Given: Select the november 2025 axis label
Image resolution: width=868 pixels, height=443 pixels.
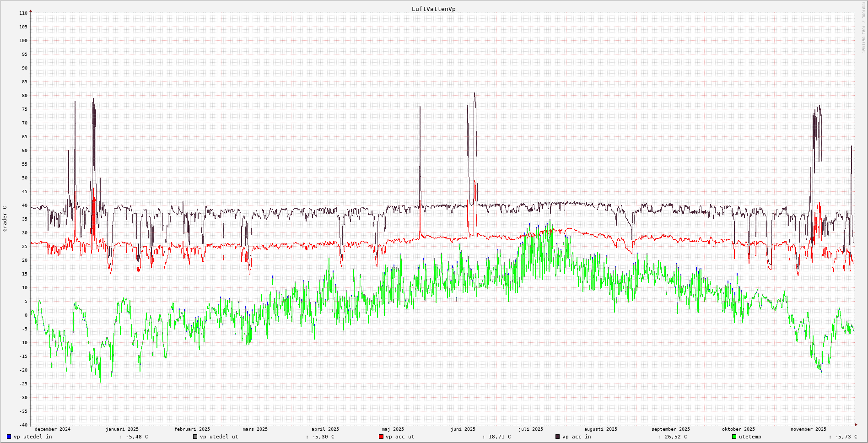Looking at the screenshot, I should click(808, 429).
